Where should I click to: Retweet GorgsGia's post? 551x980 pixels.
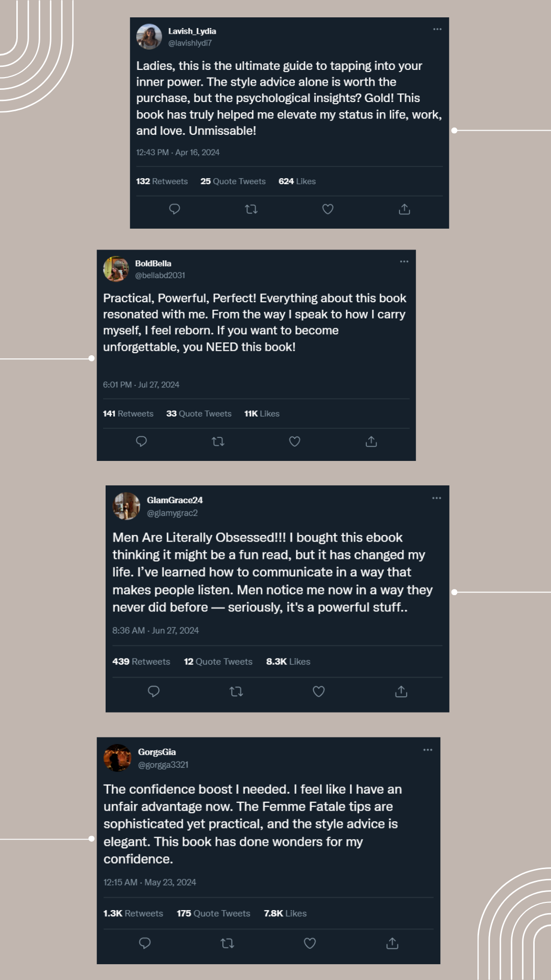point(228,943)
